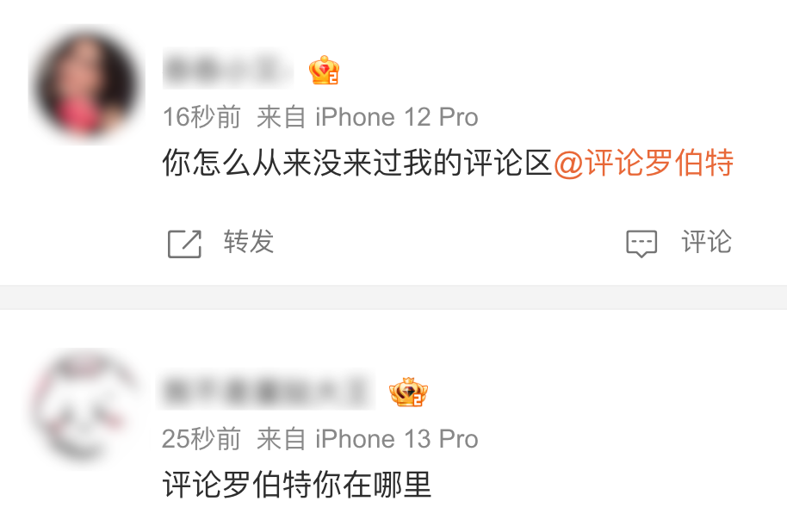Viewport: 787px width, 532px height.
Task: Click the 25秒前 timestamp
Action: pos(201,439)
